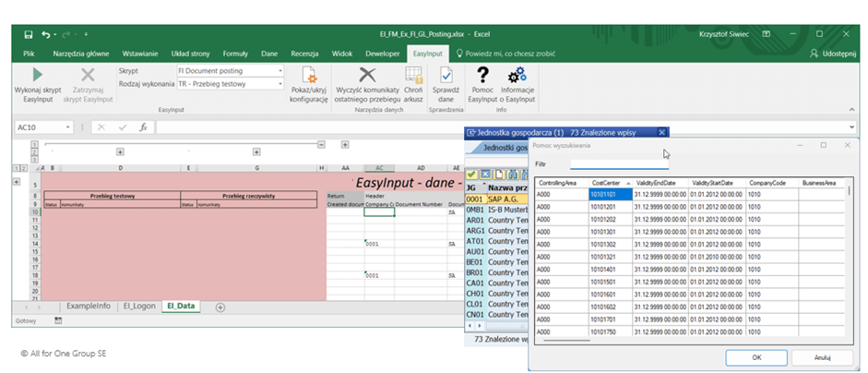The height and width of the screenshot is (373, 868).
Task: Click the ControllingArea column header
Action: click(562, 183)
